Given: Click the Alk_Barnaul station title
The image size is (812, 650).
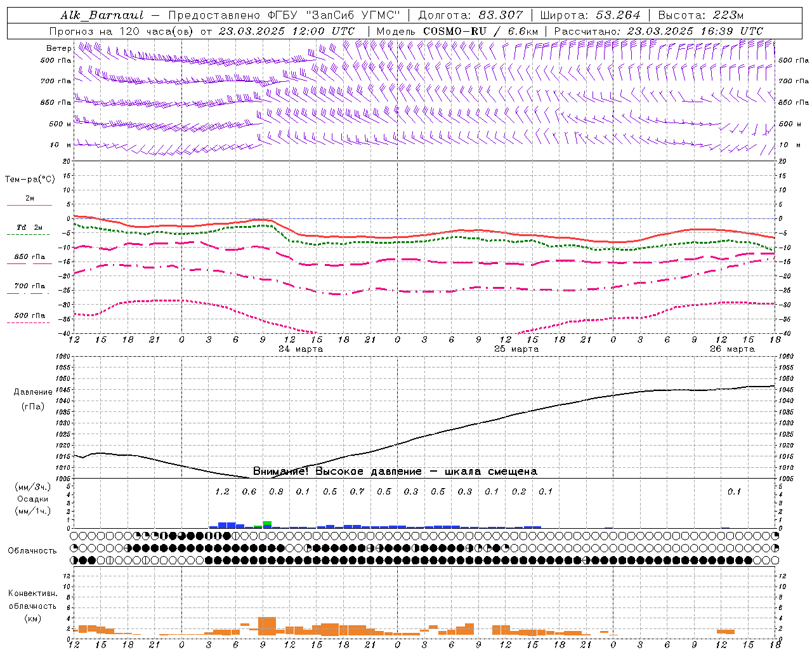Looking at the screenshot, I should (x=102, y=15).
